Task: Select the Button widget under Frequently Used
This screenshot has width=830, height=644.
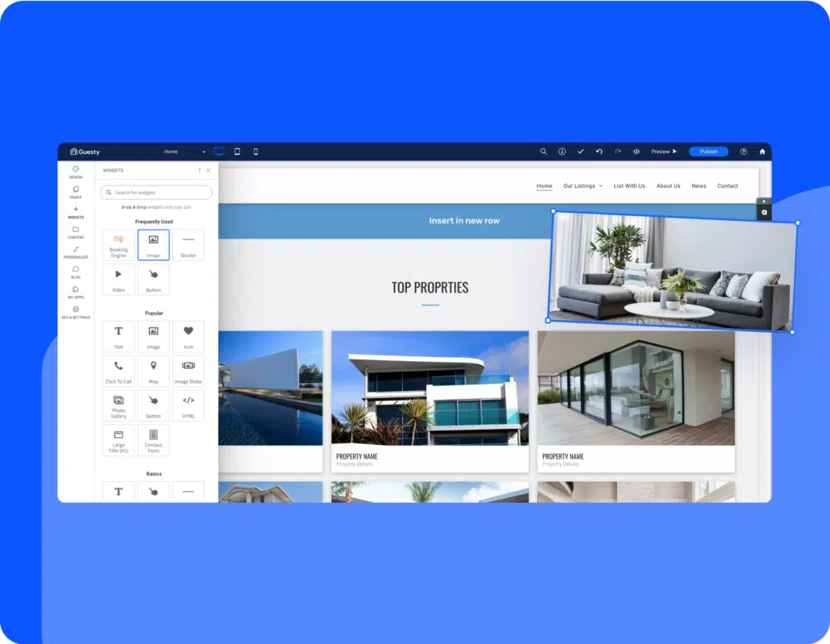Action: pyautogui.click(x=153, y=280)
